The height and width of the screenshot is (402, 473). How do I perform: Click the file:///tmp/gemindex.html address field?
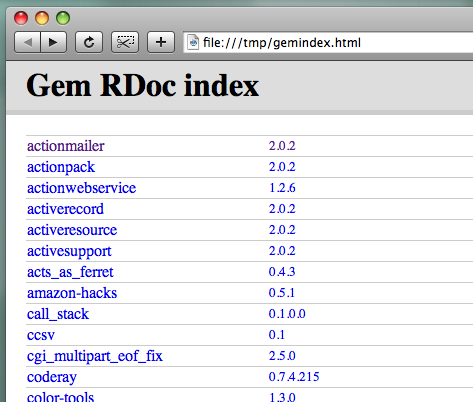328,43
